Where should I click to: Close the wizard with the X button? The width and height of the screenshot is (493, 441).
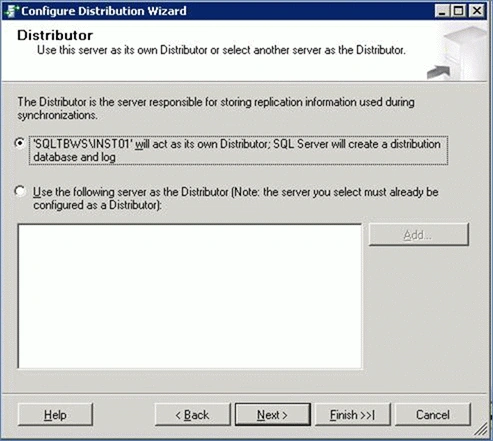(477, 11)
